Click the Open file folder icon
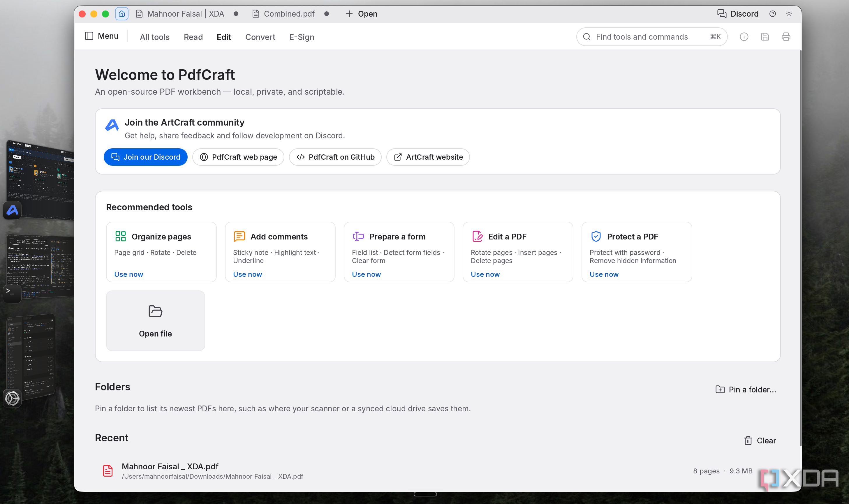 pyautogui.click(x=156, y=311)
